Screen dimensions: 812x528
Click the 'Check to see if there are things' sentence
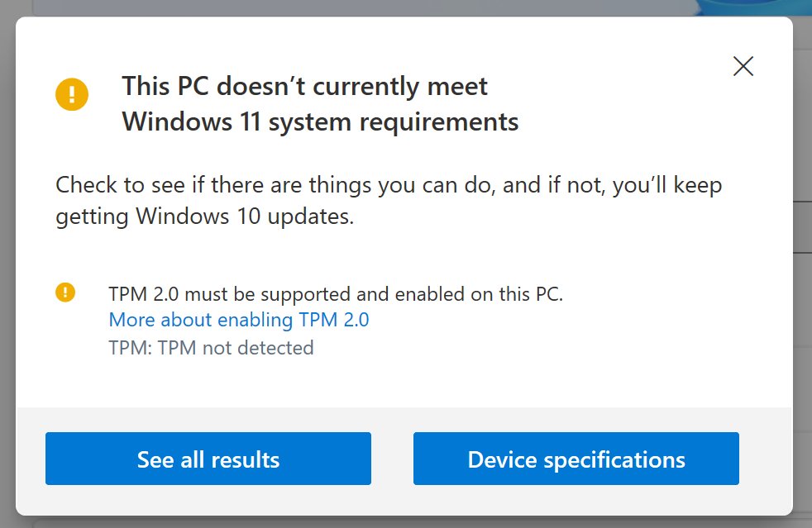coord(389,185)
